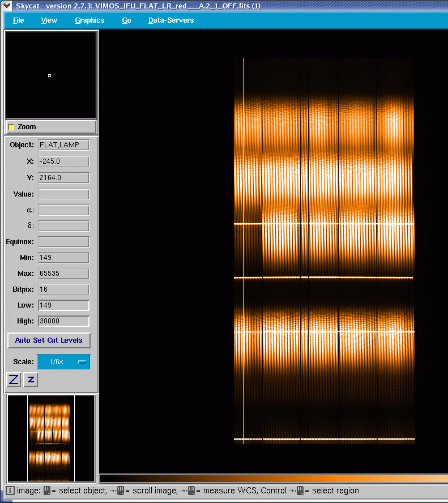448x503 pixels.
Task: Click the empty Value field
Action: pos(63,194)
